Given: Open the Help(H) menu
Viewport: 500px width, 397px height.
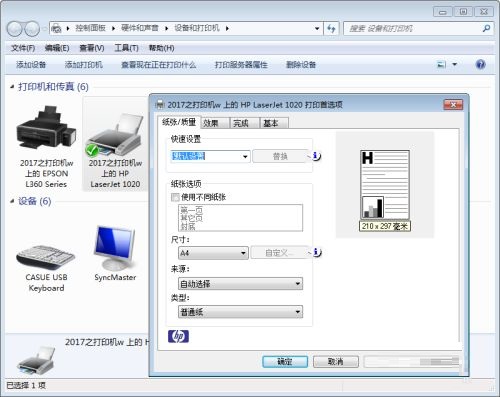Looking at the screenshot, I should 161,48.
